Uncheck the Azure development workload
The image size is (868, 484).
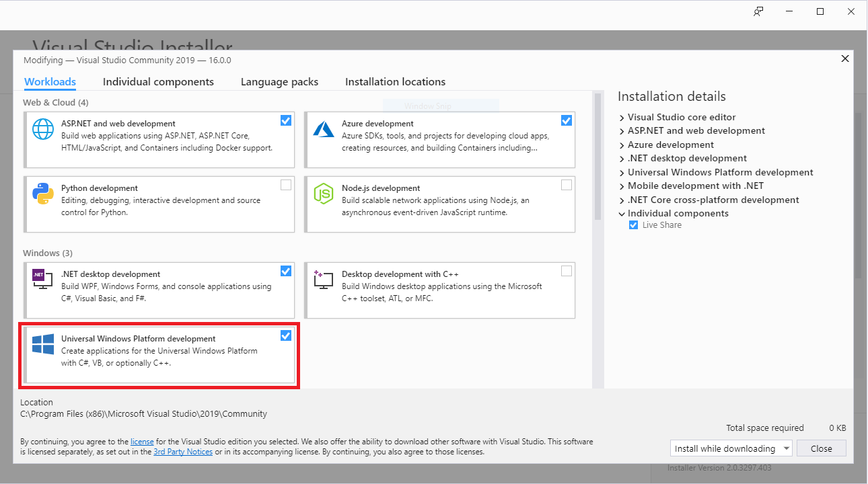click(567, 120)
